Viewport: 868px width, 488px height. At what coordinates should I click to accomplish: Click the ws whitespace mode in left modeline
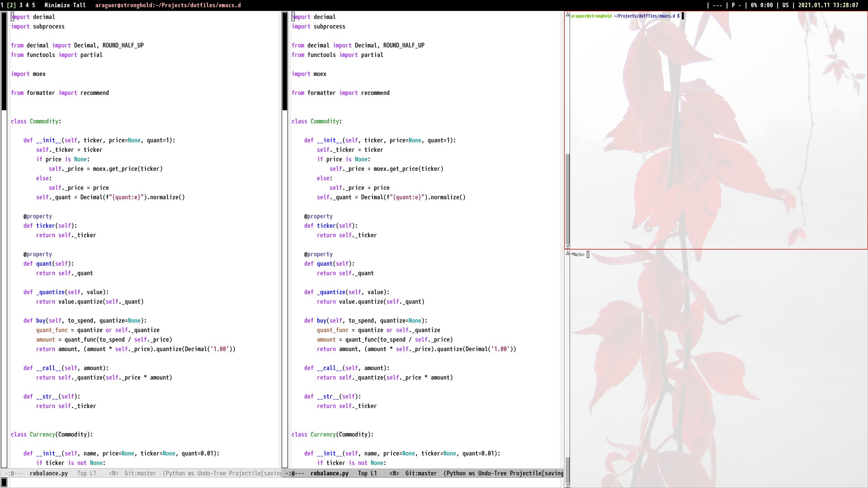coord(191,474)
